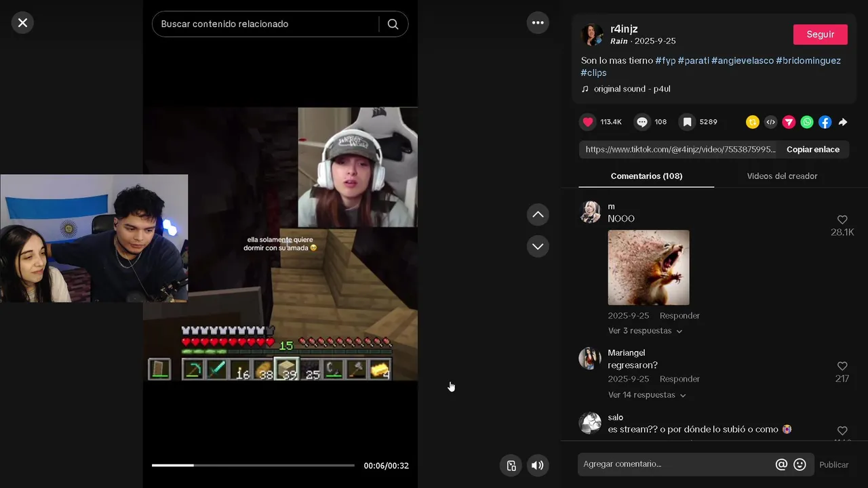Open hashtag #bridominguez
The image size is (868, 488).
[808, 60]
